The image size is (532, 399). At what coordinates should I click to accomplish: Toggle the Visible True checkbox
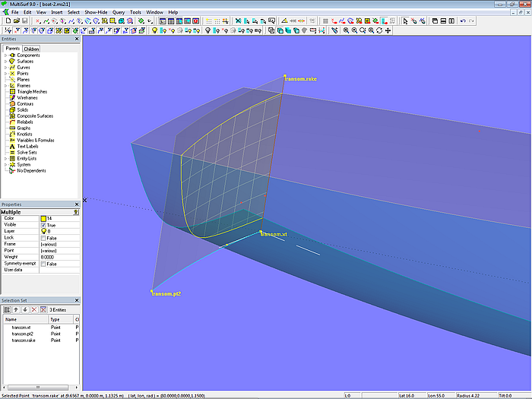click(42, 225)
